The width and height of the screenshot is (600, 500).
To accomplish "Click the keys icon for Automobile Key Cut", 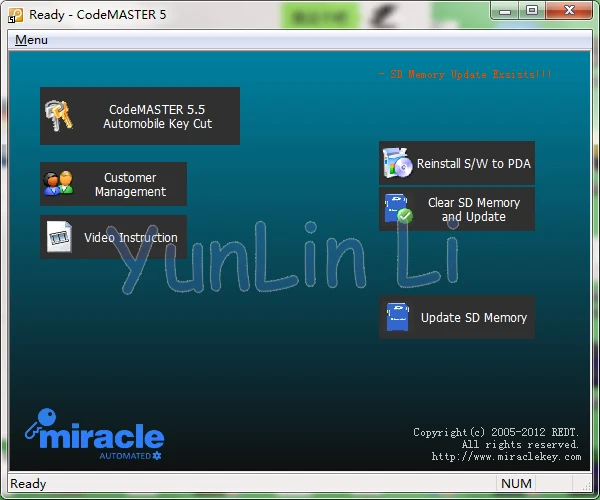I will point(59,116).
